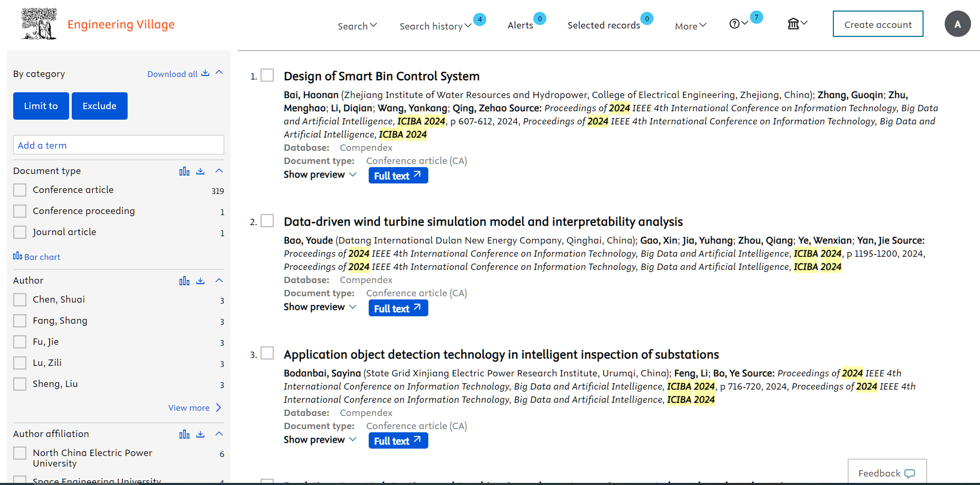Viewport: 980px width, 485px height.
Task: Check the Journal article checkbox
Action: coord(20,232)
